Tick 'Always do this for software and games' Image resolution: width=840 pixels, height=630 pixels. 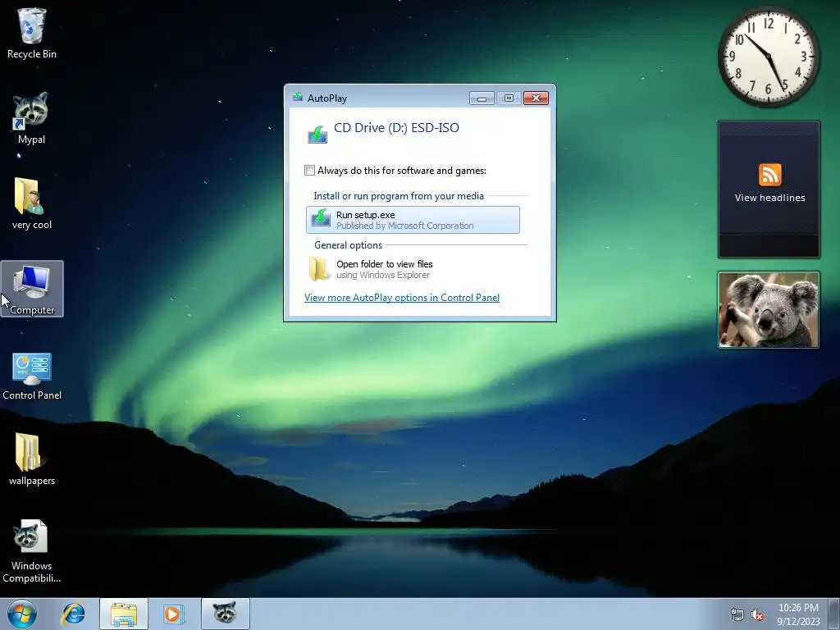click(x=309, y=171)
